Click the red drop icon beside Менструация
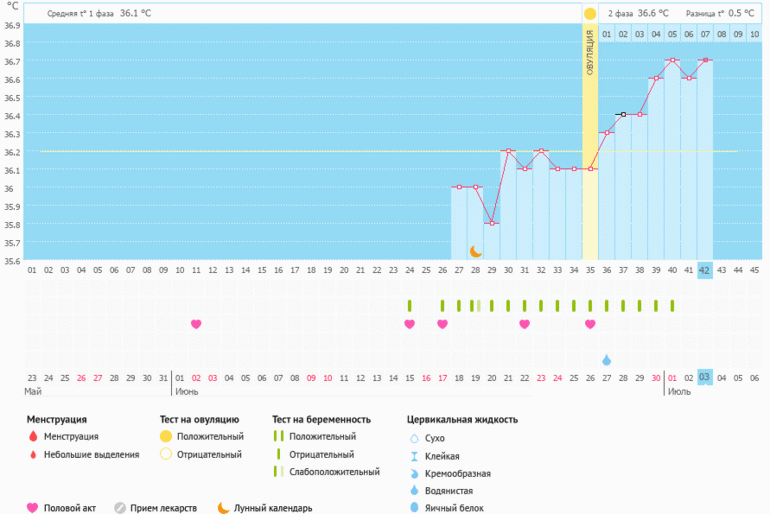The image size is (770, 514). 32,437
